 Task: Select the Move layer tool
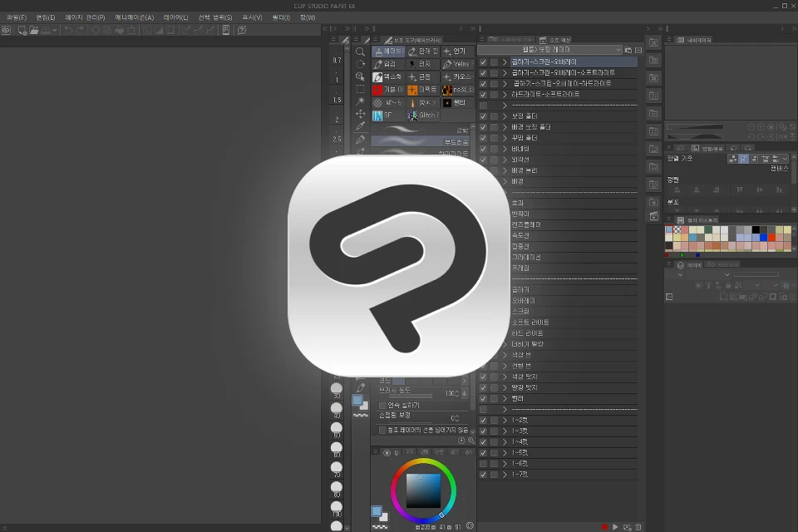click(360, 114)
